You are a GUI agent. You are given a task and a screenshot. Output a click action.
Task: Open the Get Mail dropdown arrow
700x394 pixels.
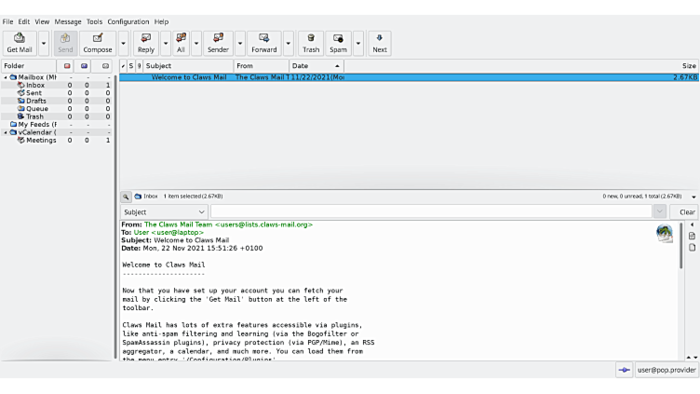coord(43,43)
